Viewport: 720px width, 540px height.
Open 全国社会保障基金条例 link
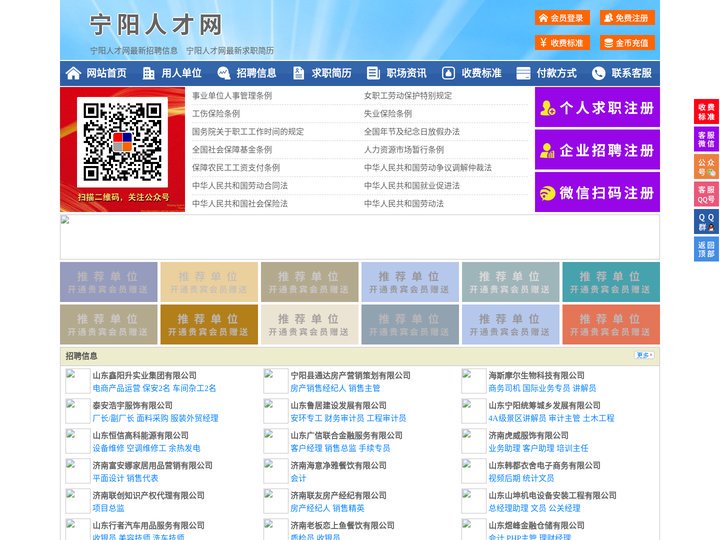click(232, 150)
